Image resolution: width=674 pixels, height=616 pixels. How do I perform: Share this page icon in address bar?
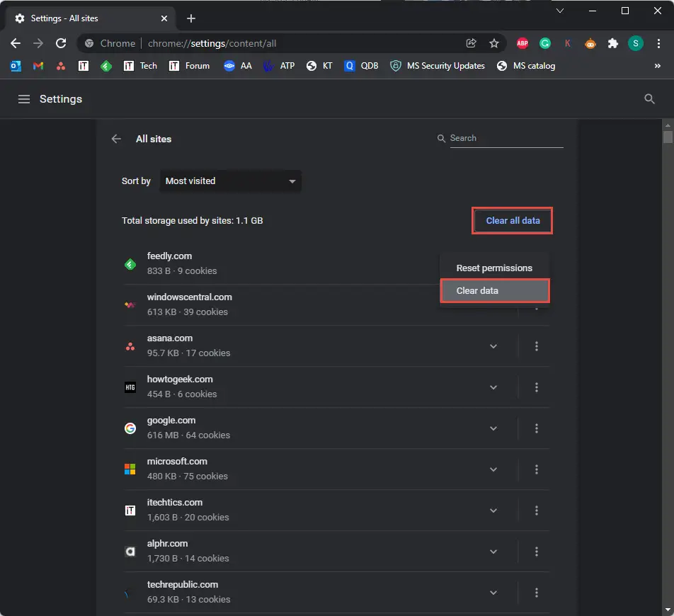(x=471, y=43)
